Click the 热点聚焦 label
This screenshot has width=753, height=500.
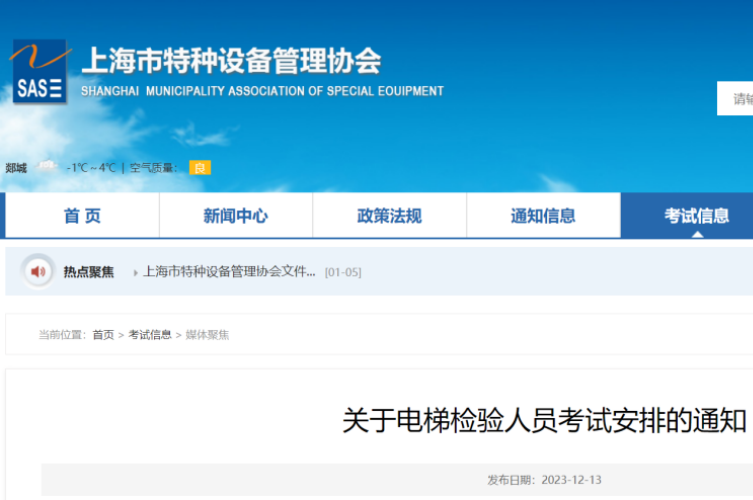point(89,271)
